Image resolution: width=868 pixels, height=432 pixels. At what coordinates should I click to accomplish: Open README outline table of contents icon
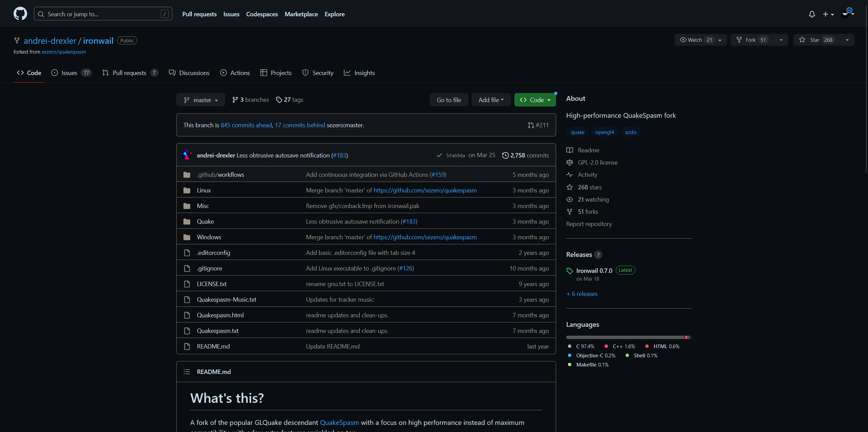[187, 372]
